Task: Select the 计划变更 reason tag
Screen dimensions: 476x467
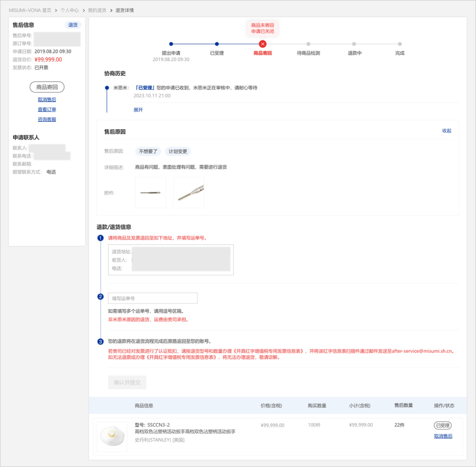Action: tap(178, 151)
